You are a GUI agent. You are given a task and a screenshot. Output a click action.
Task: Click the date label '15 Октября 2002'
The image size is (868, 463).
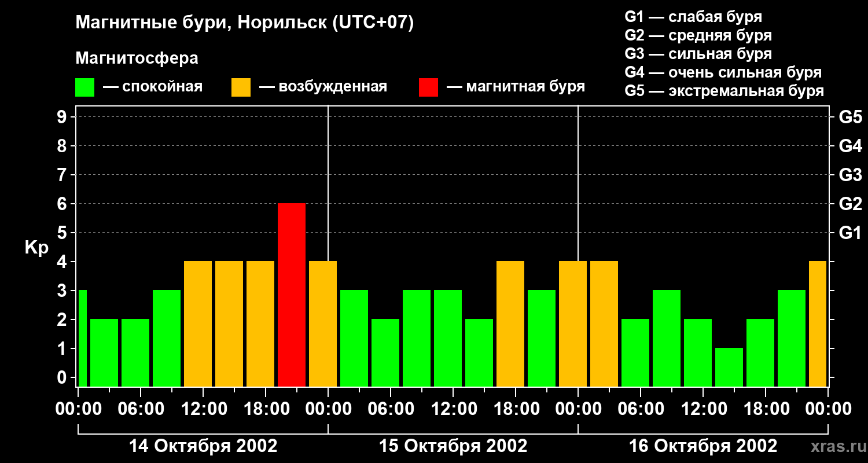(453, 446)
